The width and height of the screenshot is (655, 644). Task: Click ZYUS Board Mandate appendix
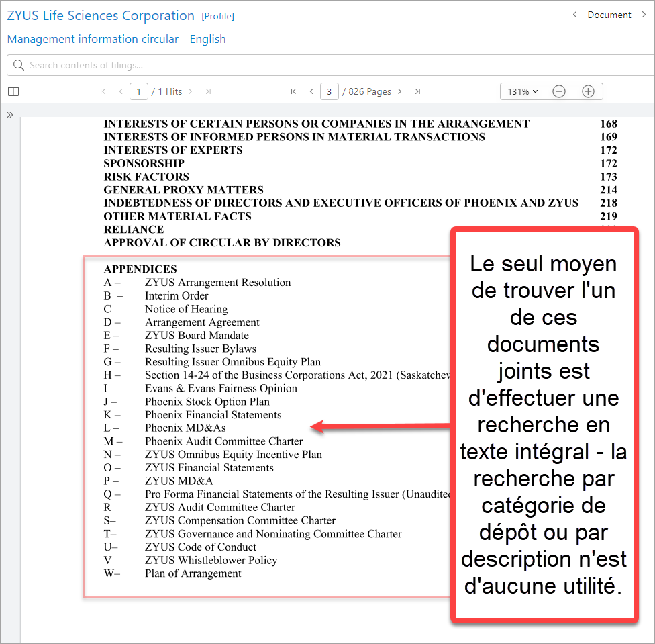pos(197,336)
